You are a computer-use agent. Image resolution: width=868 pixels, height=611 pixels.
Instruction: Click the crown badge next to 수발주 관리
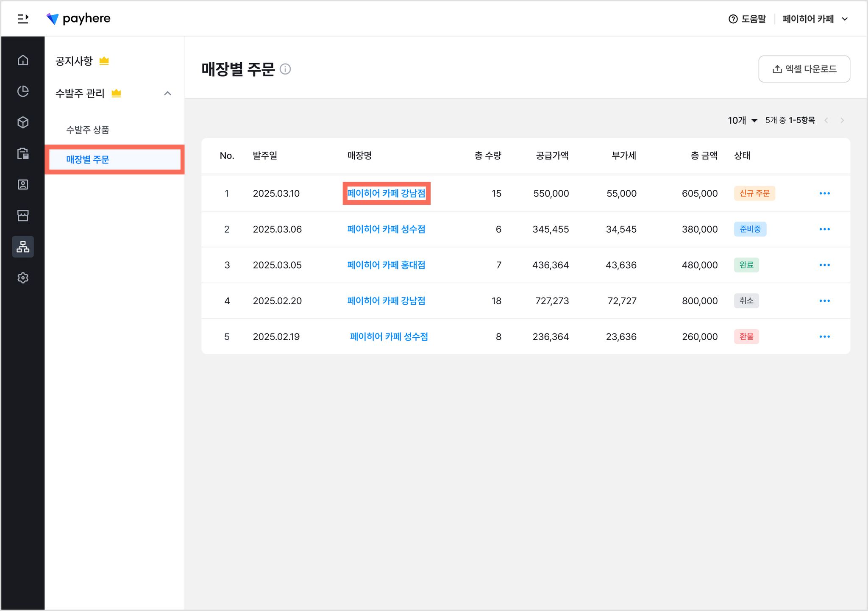click(117, 93)
